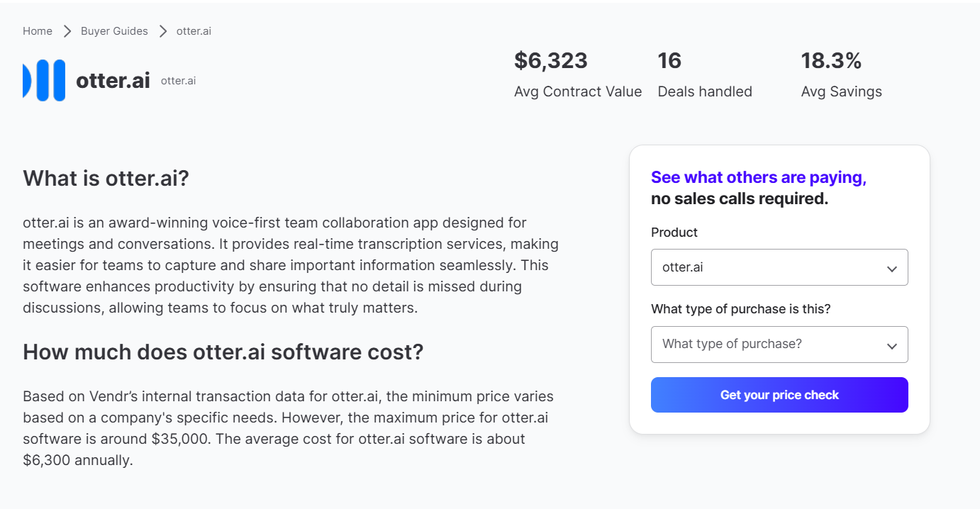Click the chevron separator after Home breadcrumb

pos(67,31)
